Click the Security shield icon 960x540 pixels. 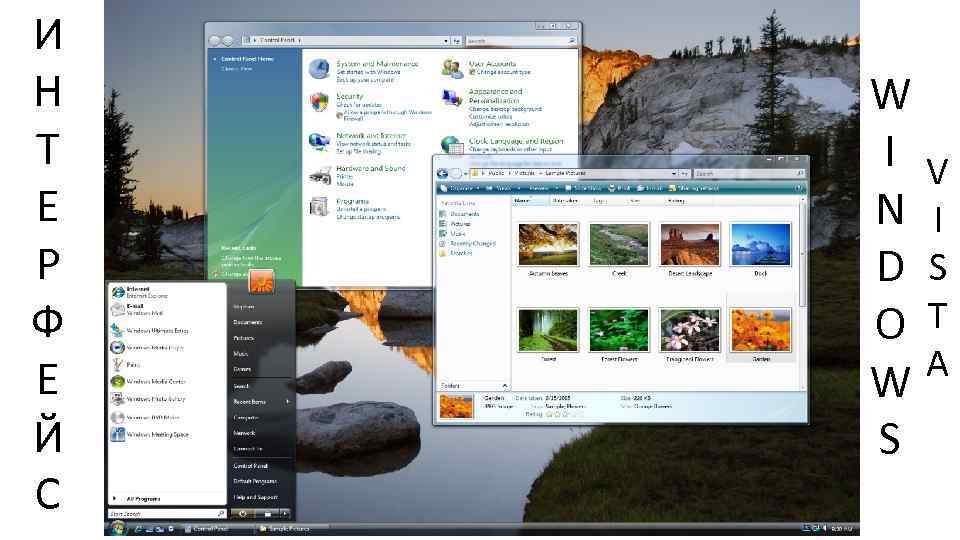point(319,102)
